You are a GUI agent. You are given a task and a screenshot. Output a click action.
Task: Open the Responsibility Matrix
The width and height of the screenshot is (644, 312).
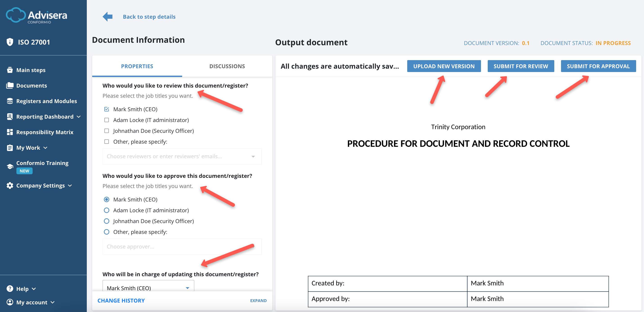(x=45, y=132)
